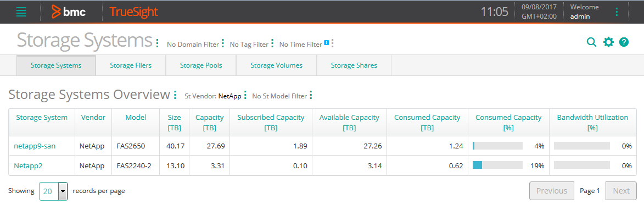Sort by Capacity [TB] column header

210,123
